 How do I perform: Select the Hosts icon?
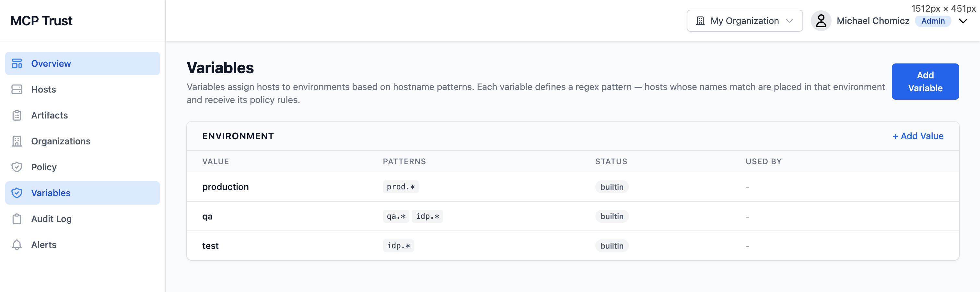[x=17, y=89]
